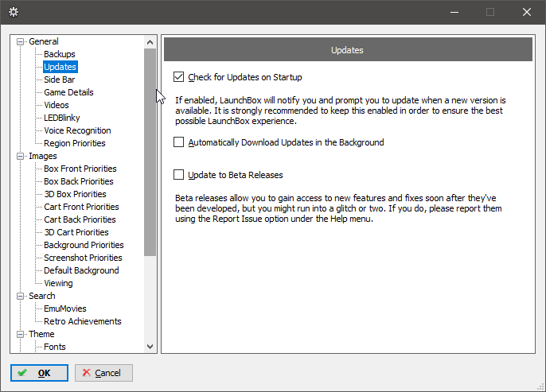Click the settings tree scrollbar thumb
546x392 pixels.
click(x=150, y=153)
